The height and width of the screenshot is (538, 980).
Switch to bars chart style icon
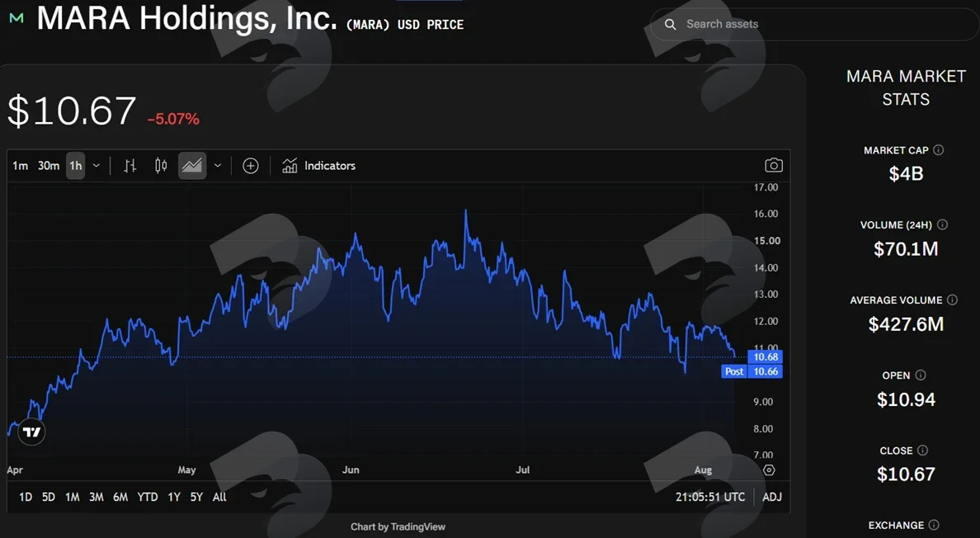[130, 166]
